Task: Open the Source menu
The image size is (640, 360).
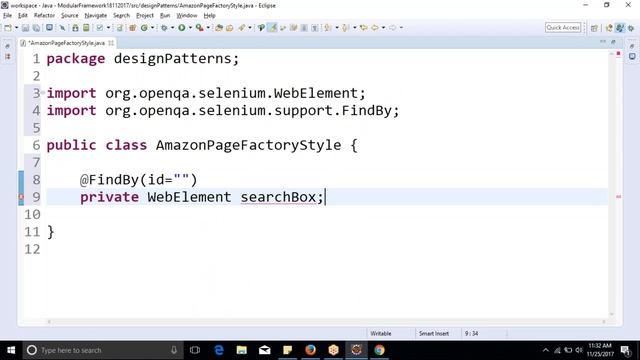Action: 70,16
